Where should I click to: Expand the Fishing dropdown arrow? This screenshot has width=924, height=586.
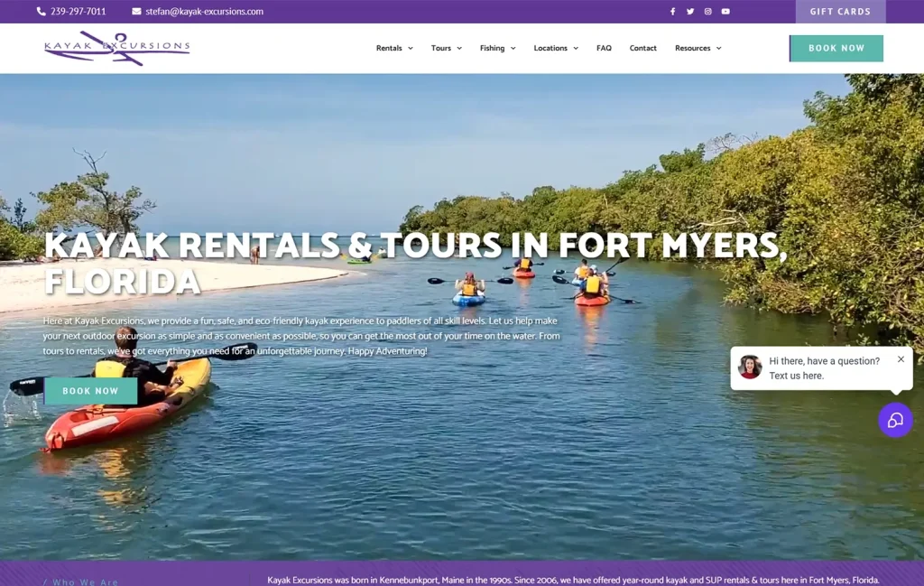tap(513, 49)
